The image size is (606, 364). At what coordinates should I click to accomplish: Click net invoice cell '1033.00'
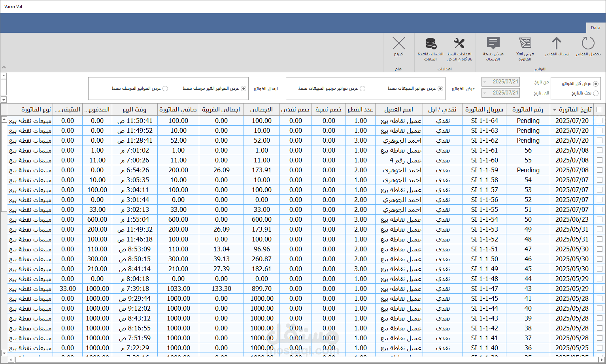[178, 289]
